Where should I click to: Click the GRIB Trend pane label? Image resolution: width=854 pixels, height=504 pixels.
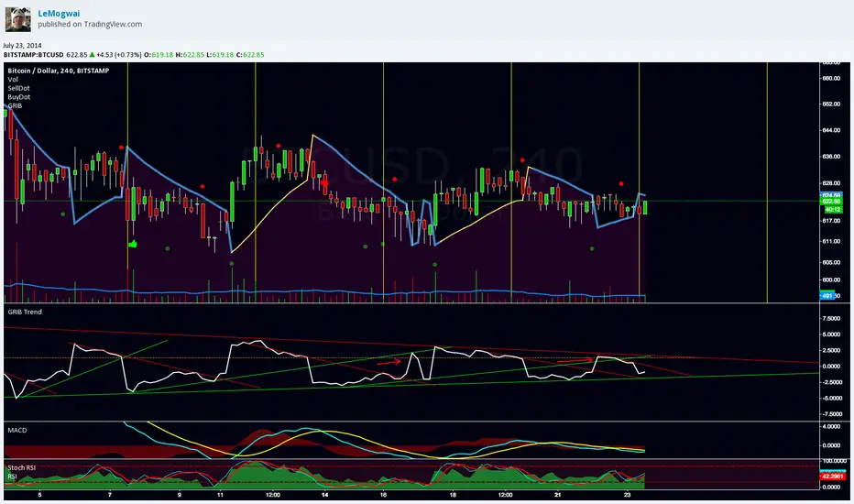click(25, 312)
